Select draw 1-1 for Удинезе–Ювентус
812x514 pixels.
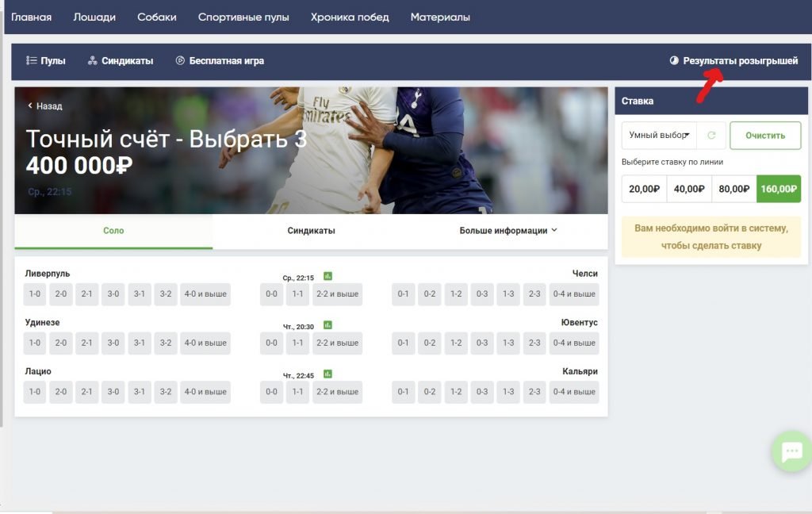(x=297, y=343)
